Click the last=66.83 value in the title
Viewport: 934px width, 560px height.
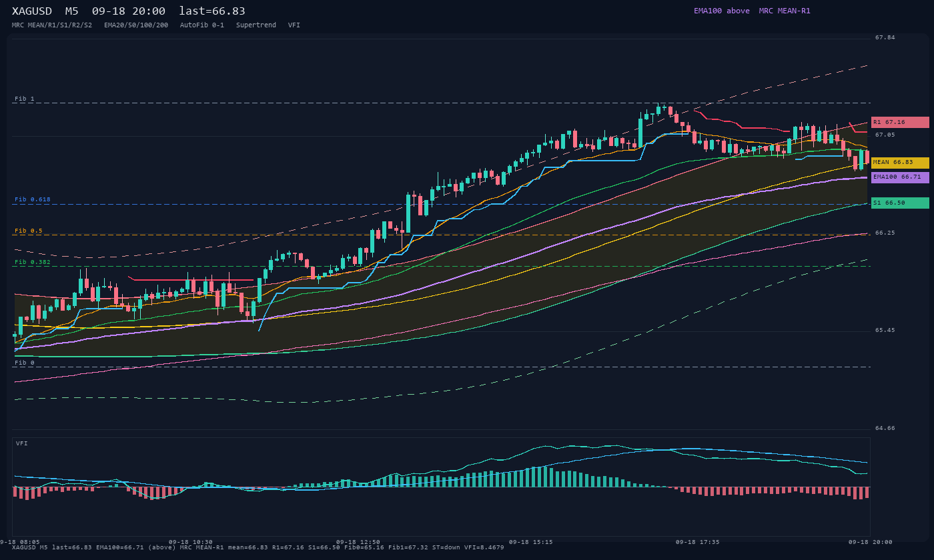click(212, 11)
